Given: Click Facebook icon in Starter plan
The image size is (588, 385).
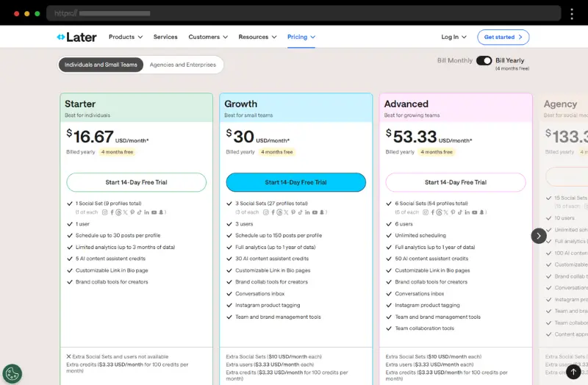Looking at the screenshot, I should point(112,212).
